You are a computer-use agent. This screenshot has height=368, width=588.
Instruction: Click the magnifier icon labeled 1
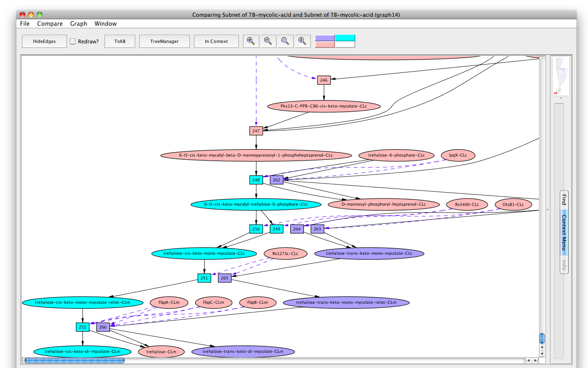click(302, 41)
